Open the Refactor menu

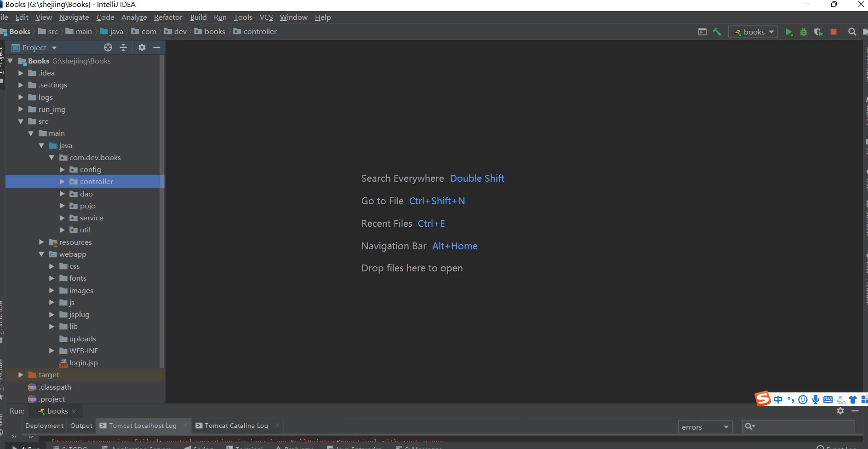(168, 17)
